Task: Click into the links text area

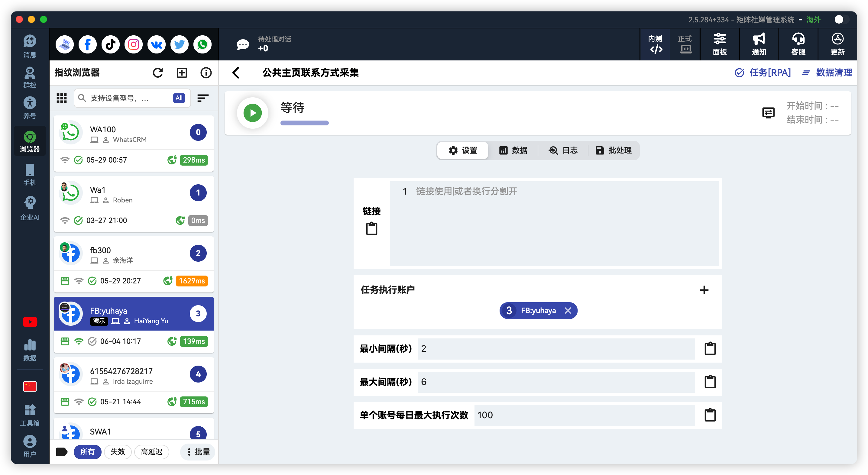Action: pos(554,223)
